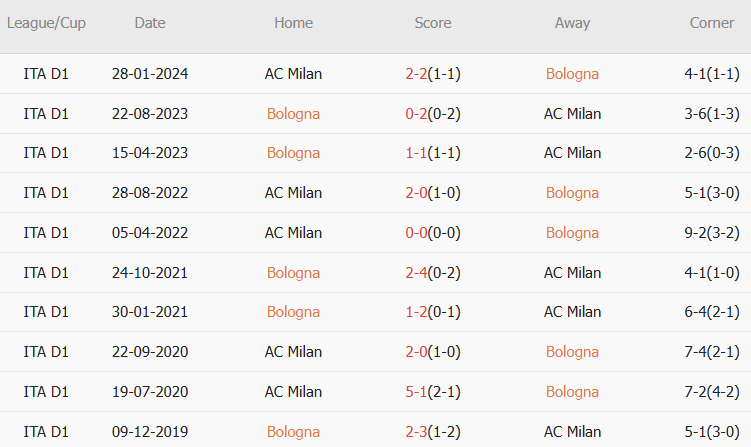Open 2-3 score from 09-12-2019
Image resolution: width=751 pixels, height=447 pixels.
click(x=416, y=432)
